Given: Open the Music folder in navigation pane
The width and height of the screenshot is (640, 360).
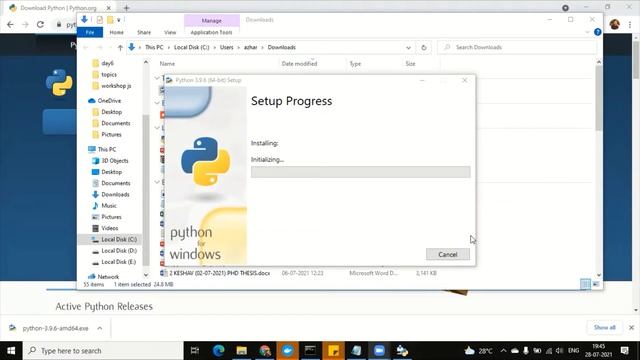Looking at the screenshot, I should click(109, 206).
